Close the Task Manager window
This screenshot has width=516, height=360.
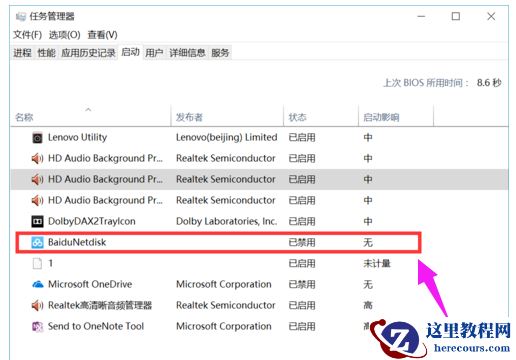point(491,16)
